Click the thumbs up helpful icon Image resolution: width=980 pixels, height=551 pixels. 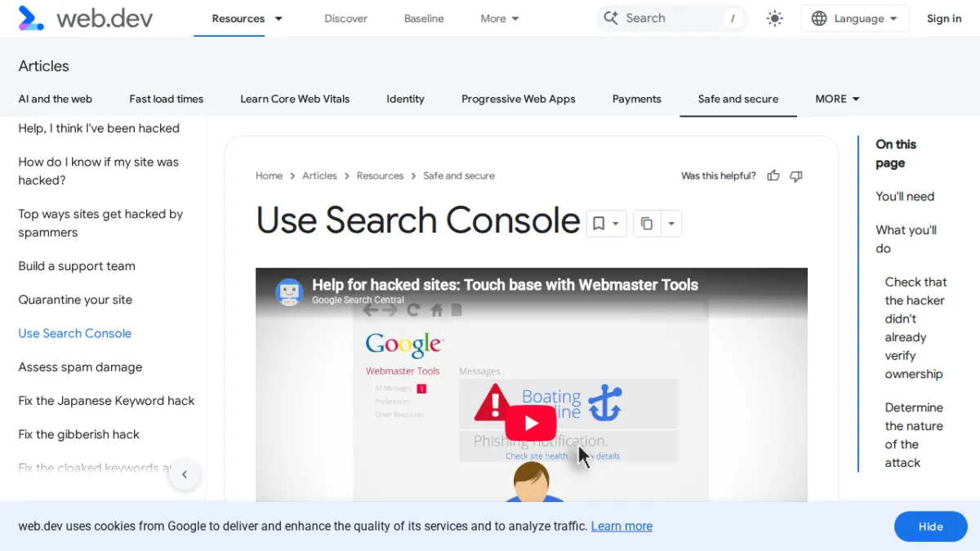(x=773, y=176)
